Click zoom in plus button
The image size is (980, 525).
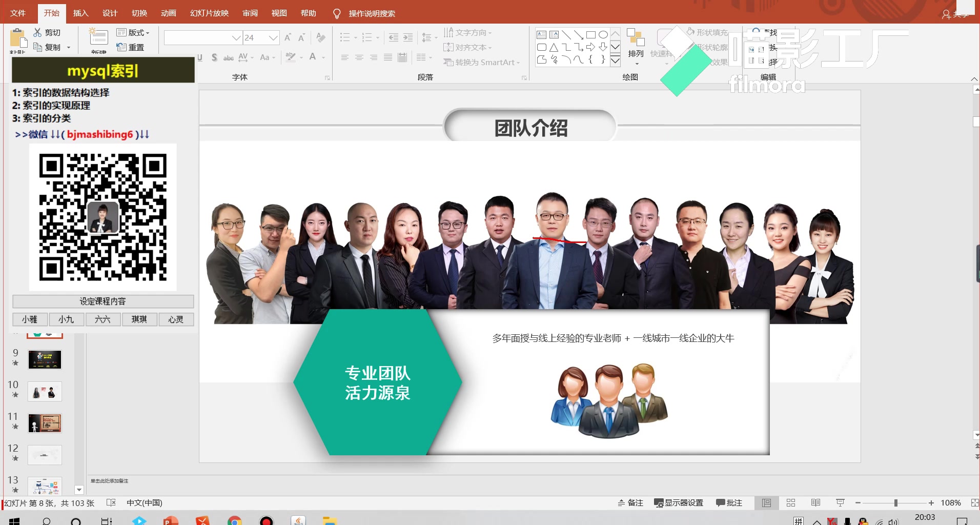(931, 503)
